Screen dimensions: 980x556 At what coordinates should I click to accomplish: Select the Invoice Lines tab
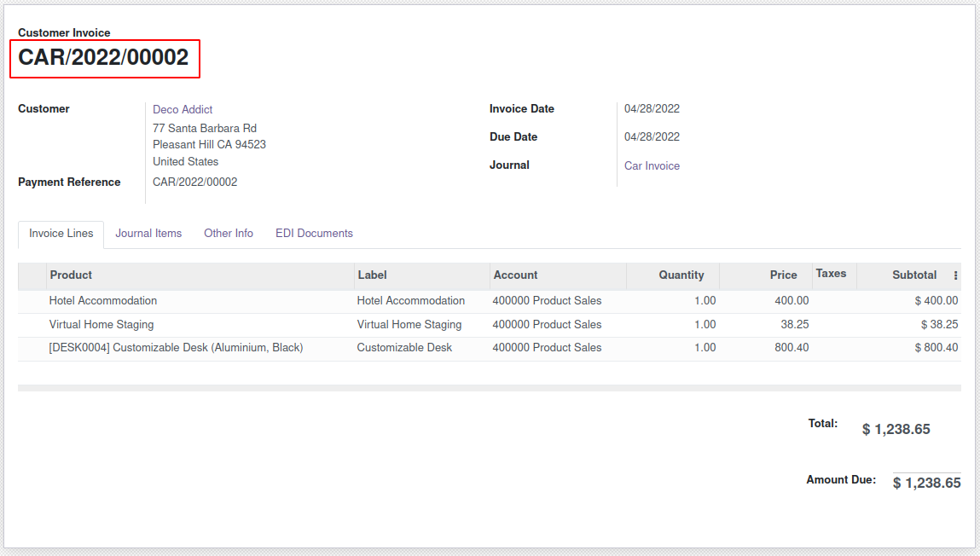[61, 233]
